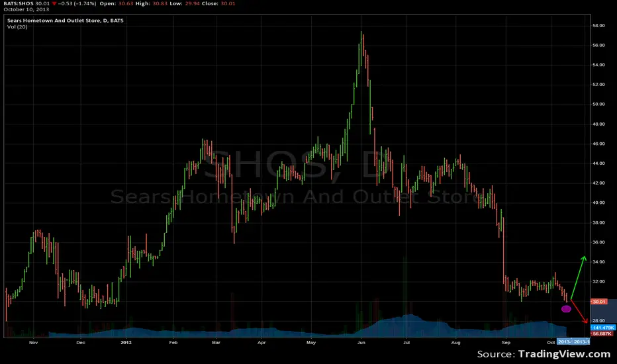Click the 36.00 price axis label
This screenshot has width=617, height=364.
coord(598,242)
